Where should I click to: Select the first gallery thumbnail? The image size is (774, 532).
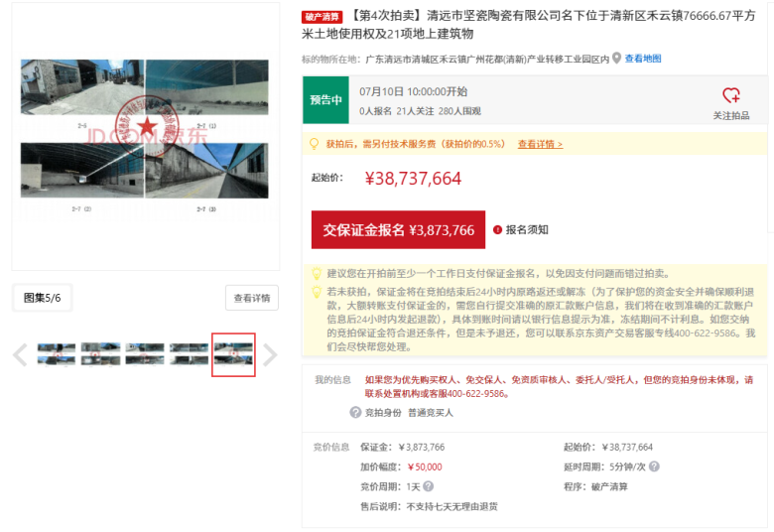coord(57,354)
